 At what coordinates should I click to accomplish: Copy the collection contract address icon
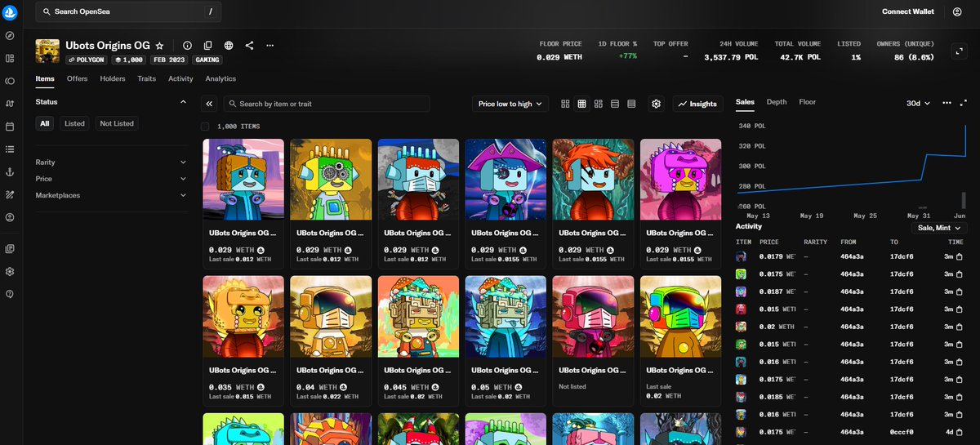[x=207, y=46]
